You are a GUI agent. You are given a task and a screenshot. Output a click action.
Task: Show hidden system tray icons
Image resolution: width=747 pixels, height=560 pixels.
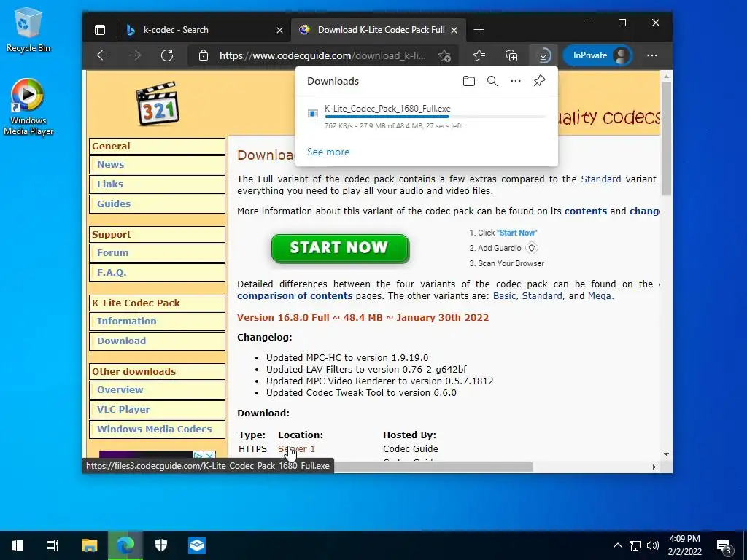(617, 545)
